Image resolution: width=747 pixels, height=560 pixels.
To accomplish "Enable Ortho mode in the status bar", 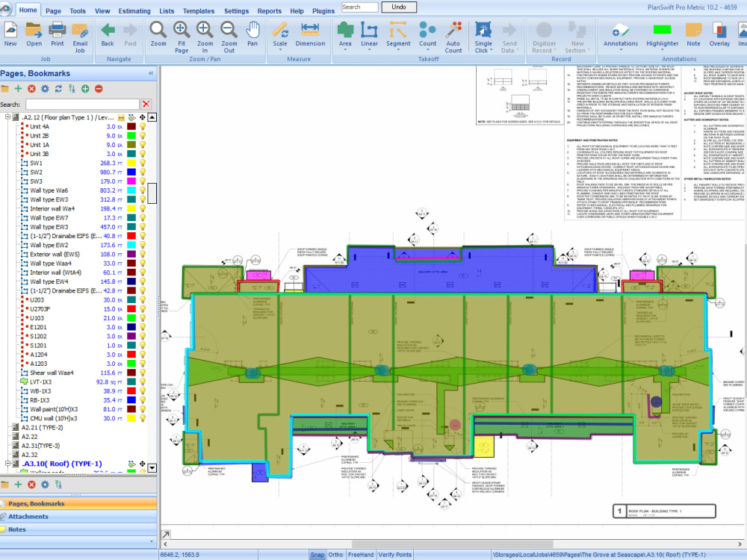I will click(x=336, y=555).
